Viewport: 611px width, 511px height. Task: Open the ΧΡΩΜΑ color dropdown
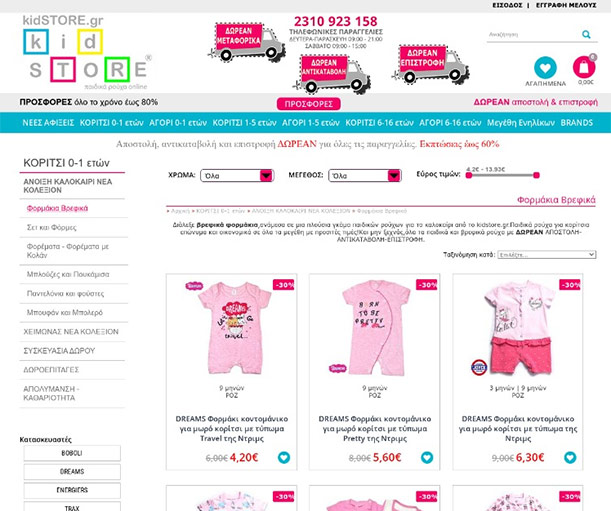pos(237,175)
